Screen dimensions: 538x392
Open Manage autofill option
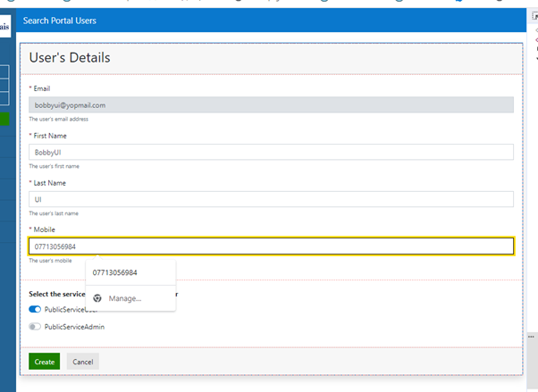coord(130,298)
